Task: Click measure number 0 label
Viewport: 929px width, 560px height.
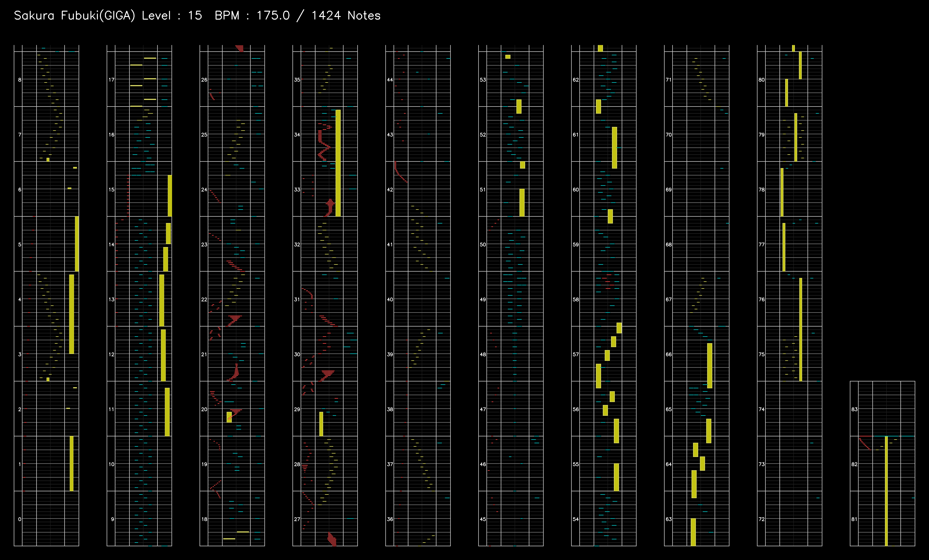Action: [20, 519]
